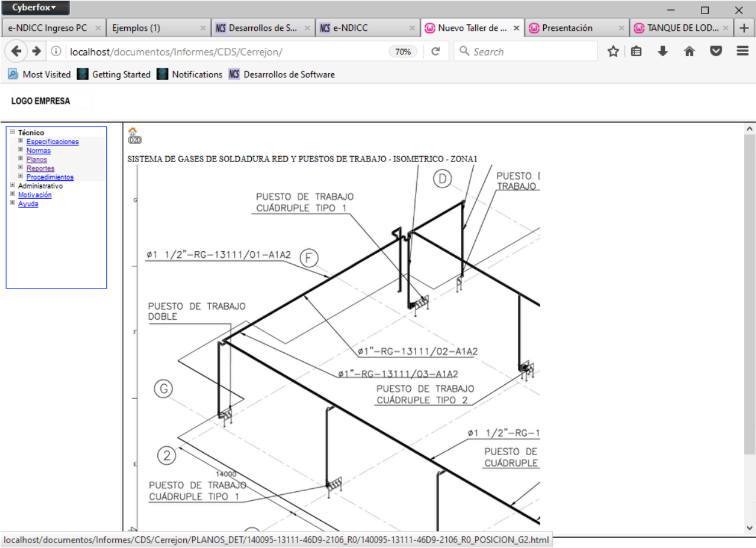Expand the Administrativo tree node
The width and height of the screenshot is (756, 548).
[12, 185]
